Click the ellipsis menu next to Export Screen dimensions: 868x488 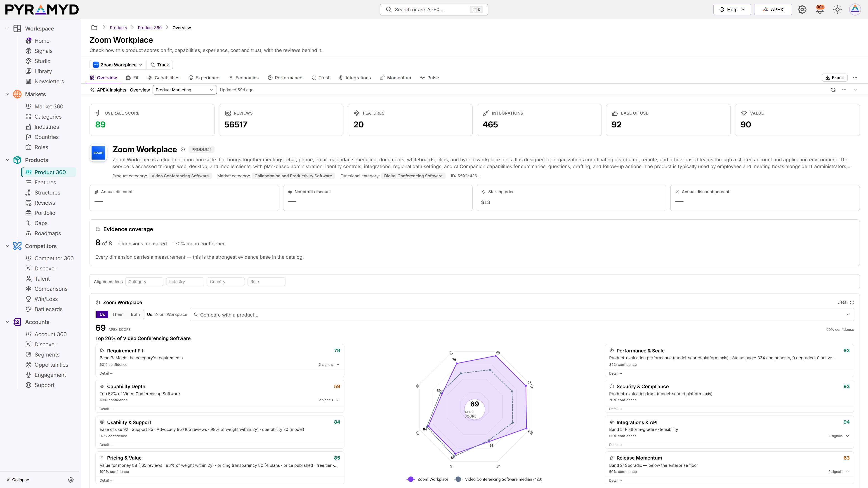855,78
